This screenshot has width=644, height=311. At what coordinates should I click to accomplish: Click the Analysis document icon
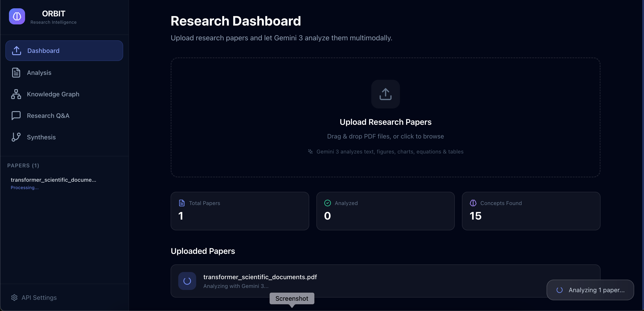[x=16, y=73]
